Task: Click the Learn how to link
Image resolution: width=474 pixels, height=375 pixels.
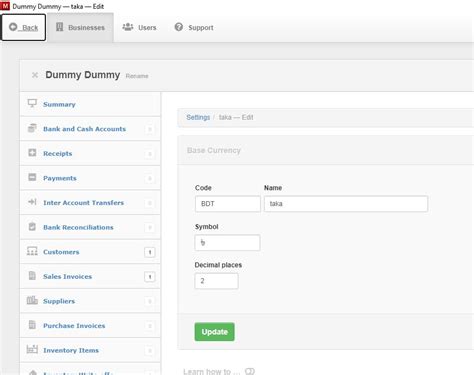Action: coord(211,371)
